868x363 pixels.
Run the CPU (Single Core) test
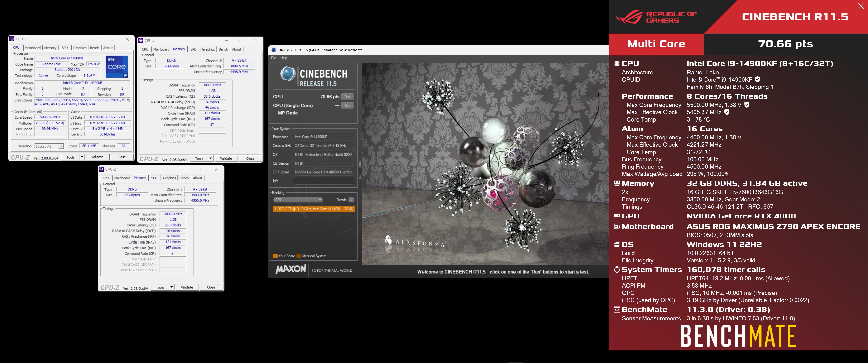[347, 105]
